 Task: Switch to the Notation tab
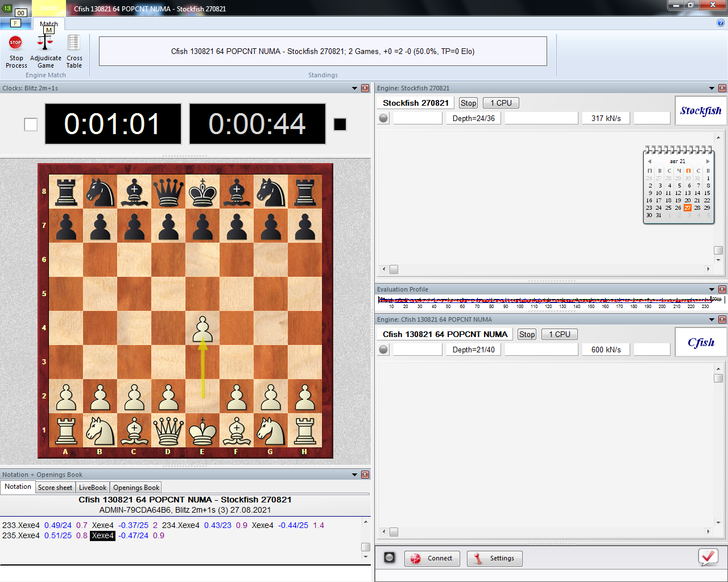point(18,487)
